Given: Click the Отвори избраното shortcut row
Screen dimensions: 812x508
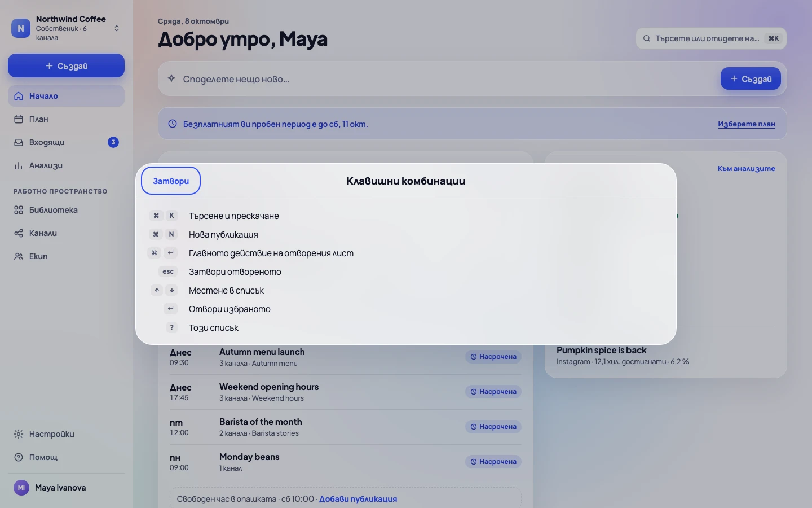Looking at the screenshot, I should [406, 309].
